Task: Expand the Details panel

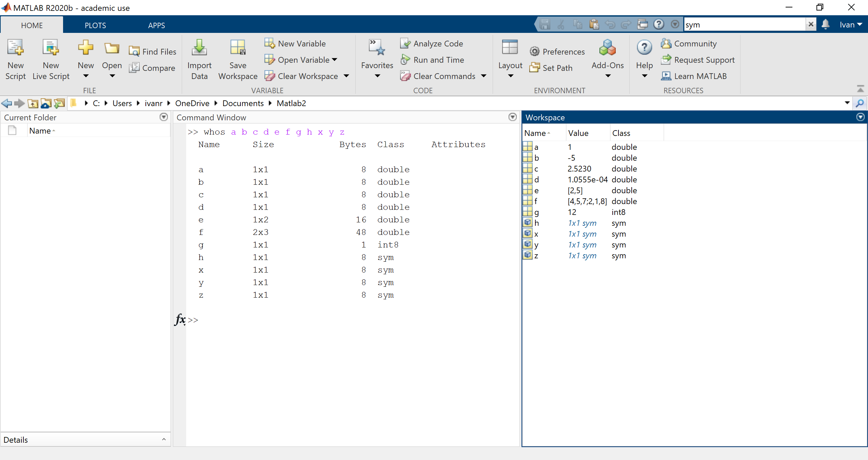Action: [x=164, y=439]
